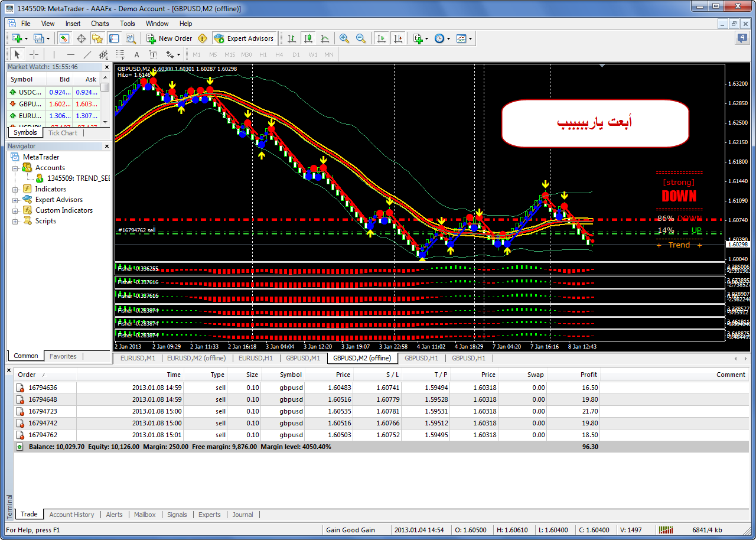
Task: Toggle the Expert Advisors button
Action: (244, 38)
